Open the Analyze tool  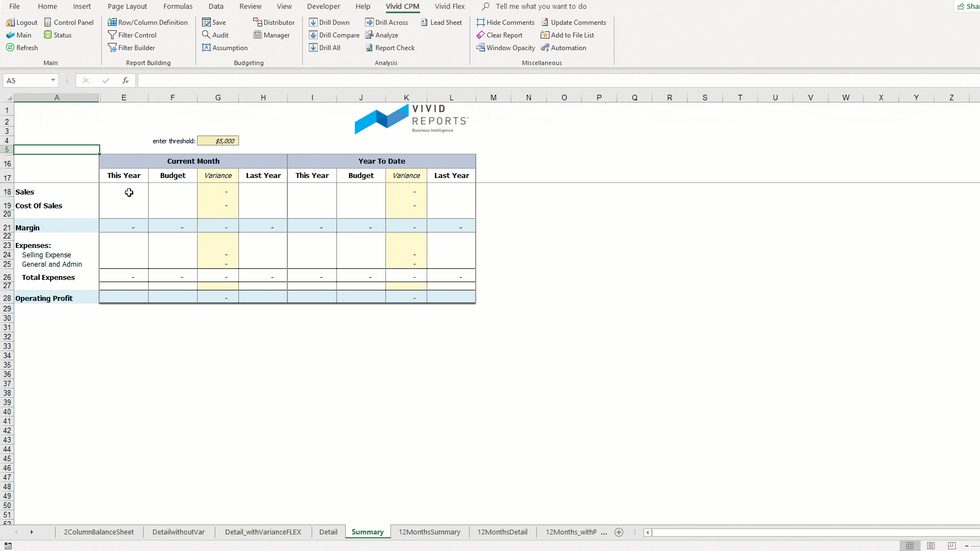382,35
